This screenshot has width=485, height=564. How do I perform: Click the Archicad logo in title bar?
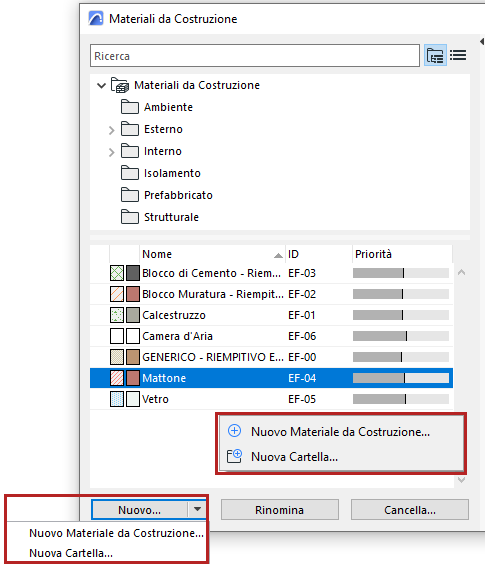point(96,18)
